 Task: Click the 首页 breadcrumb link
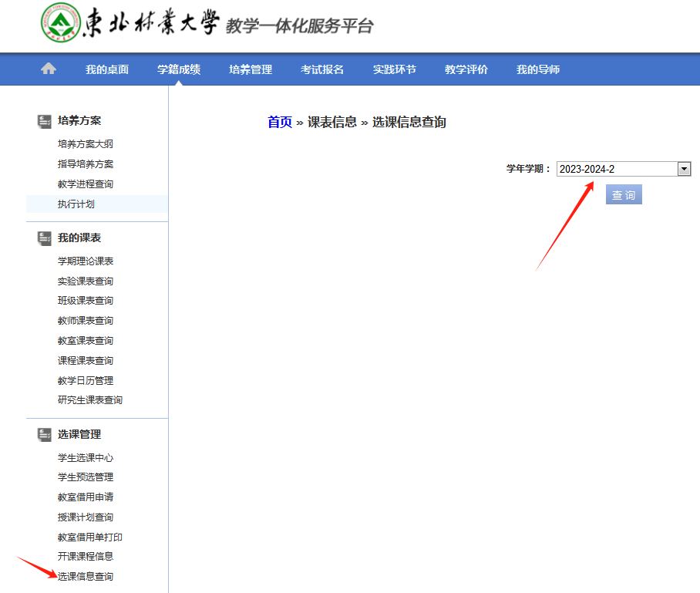click(x=280, y=122)
